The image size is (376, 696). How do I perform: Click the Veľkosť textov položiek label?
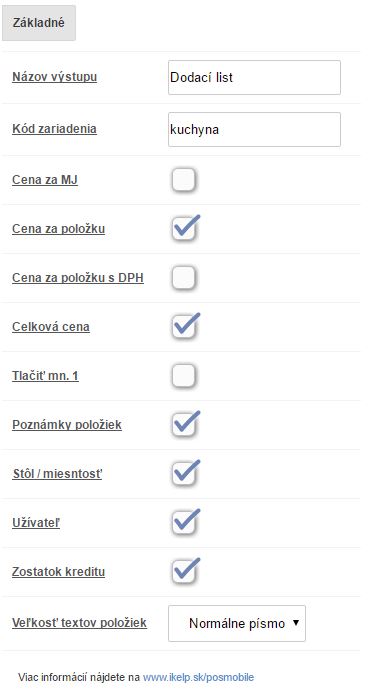[x=79, y=623]
